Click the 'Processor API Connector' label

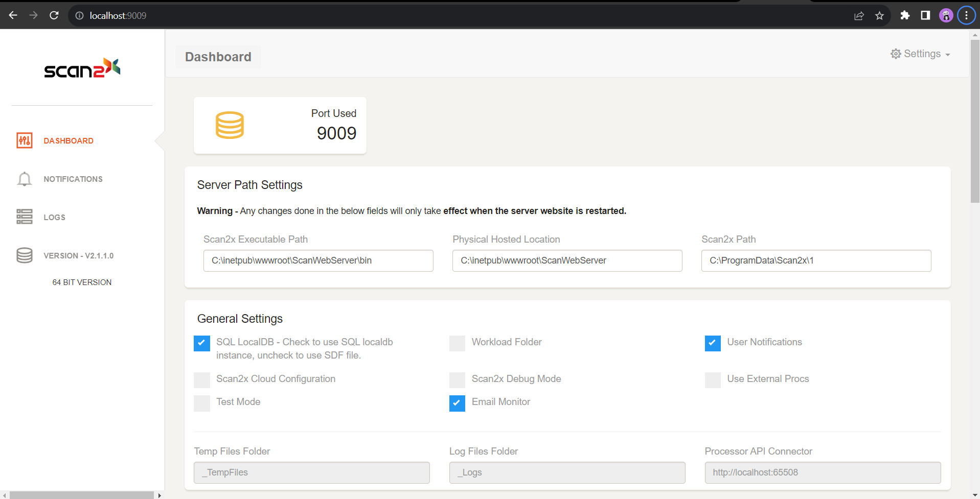point(758,452)
